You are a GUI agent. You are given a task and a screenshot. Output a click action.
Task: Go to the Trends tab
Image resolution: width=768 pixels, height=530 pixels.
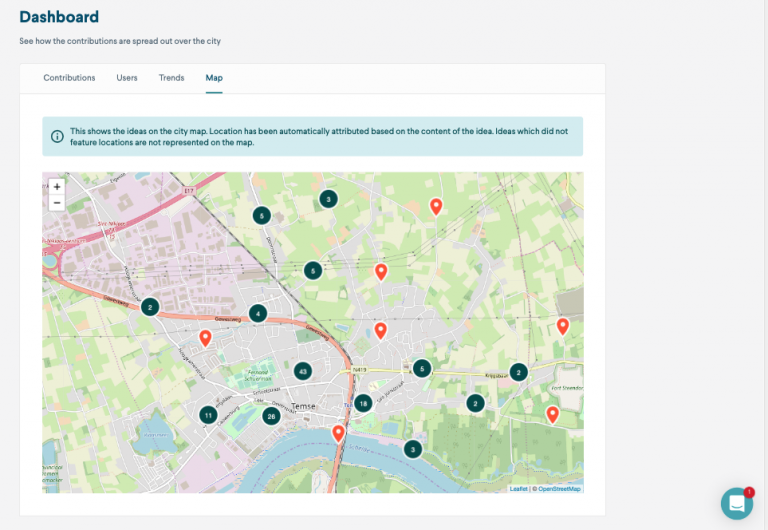tap(171, 78)
